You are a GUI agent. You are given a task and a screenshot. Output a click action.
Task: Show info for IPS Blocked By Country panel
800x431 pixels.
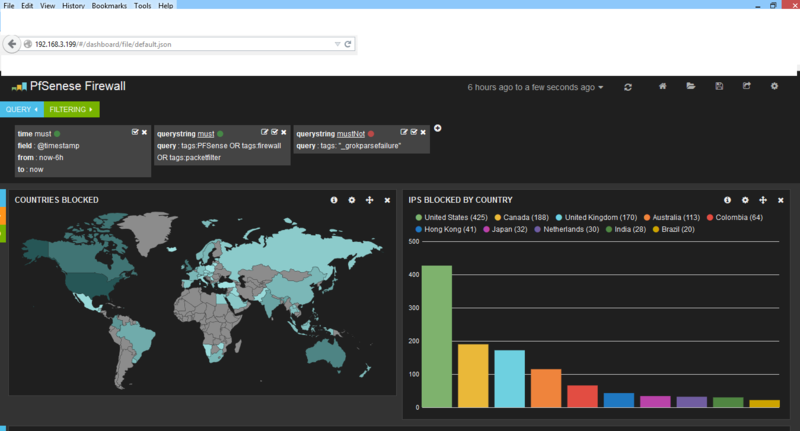727,200
